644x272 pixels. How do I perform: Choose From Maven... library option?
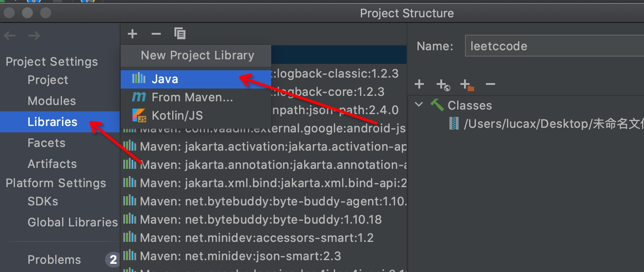pyautogui.click(x=192, y=97)
